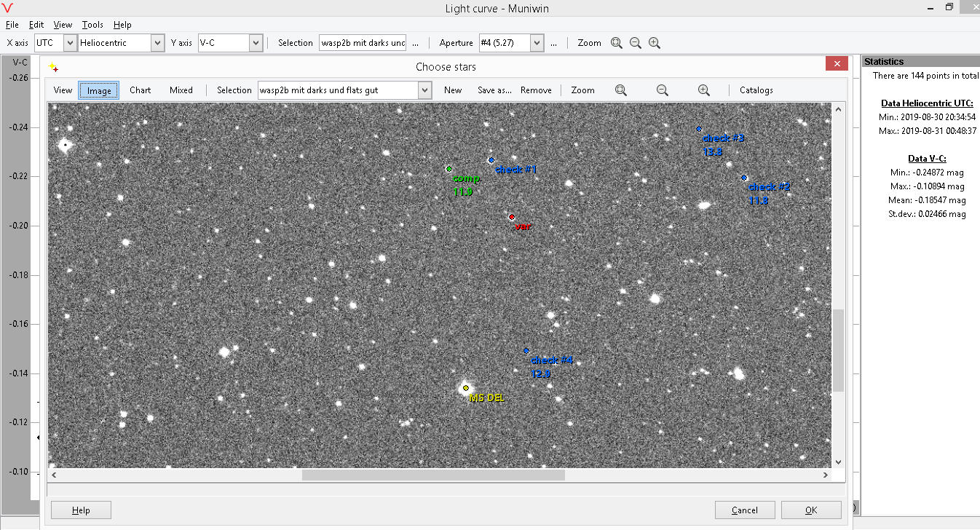
Task: Expand the Aperture #4 (5.27) dropdown
Action: point(537,43)
